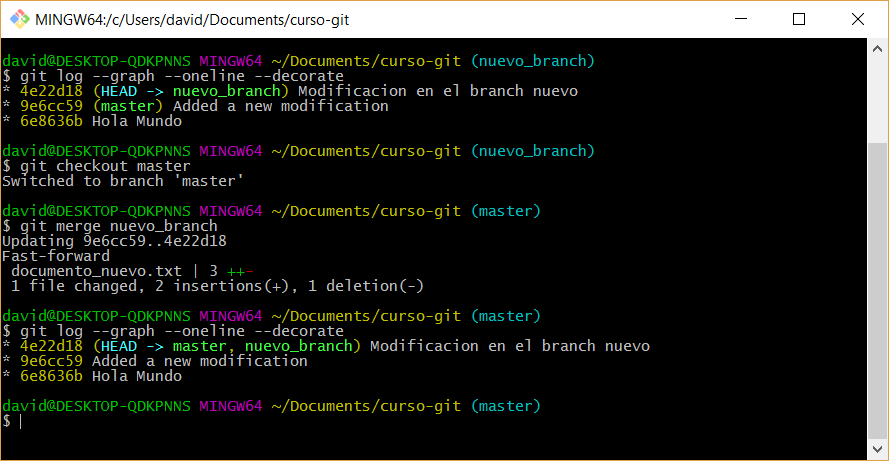889x461 pixels.
Task: Minimize the MINGW64 terminal window
Action: click(741, 19)
